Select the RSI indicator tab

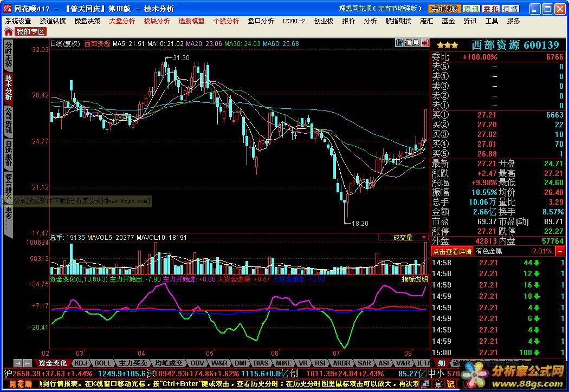click(320, 363)
